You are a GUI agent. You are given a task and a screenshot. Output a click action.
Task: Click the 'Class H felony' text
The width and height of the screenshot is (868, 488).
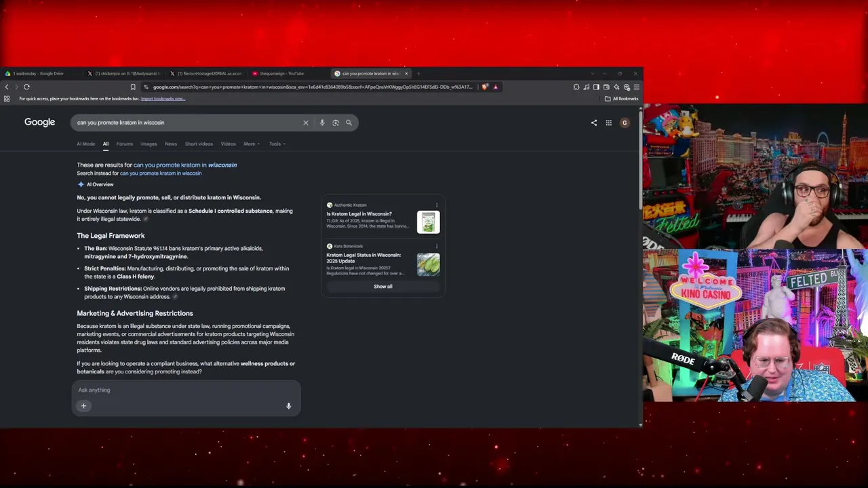click(136, 277)
